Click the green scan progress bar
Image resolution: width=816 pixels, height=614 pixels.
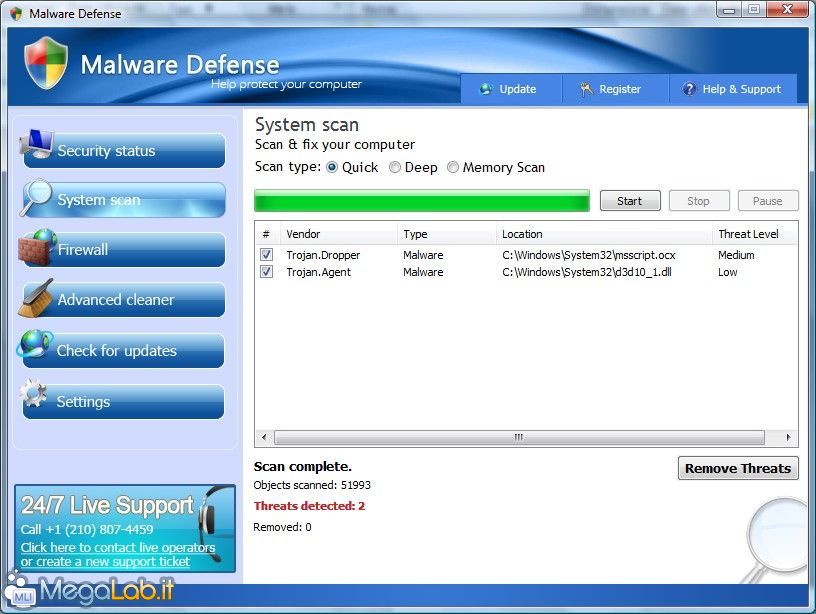pyautogui.click(x=422, y=201)
